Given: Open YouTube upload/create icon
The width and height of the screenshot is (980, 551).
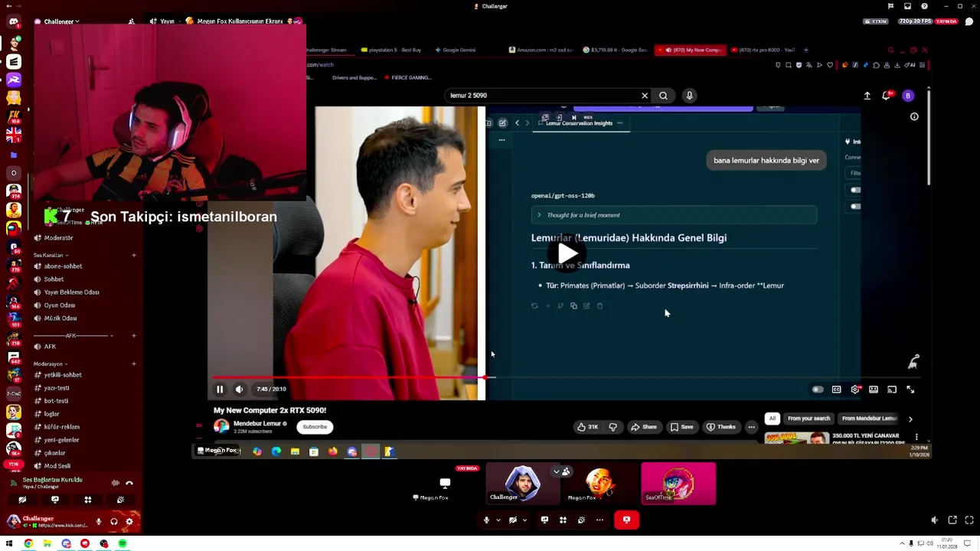Looking at the screenshot, I should [x=867, y=96].
